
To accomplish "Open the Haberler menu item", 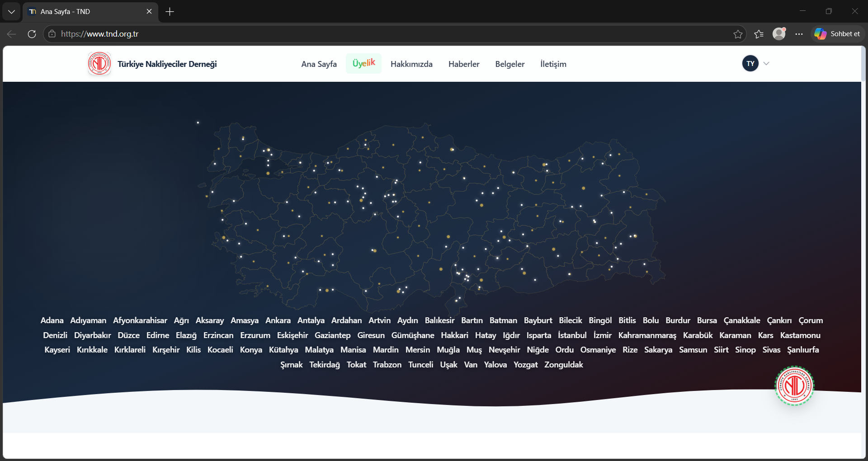I will 464,64.
